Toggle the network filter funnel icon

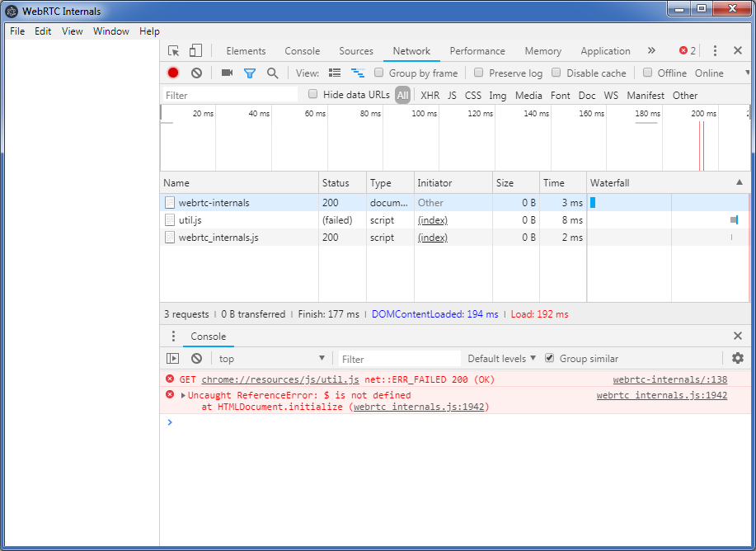click(x=249, y=73)
